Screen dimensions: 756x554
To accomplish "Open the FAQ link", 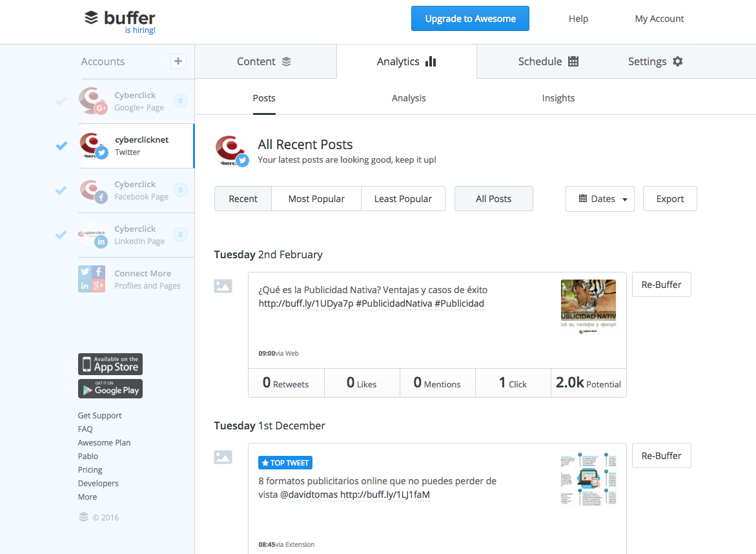I will (x=85, y=429).
